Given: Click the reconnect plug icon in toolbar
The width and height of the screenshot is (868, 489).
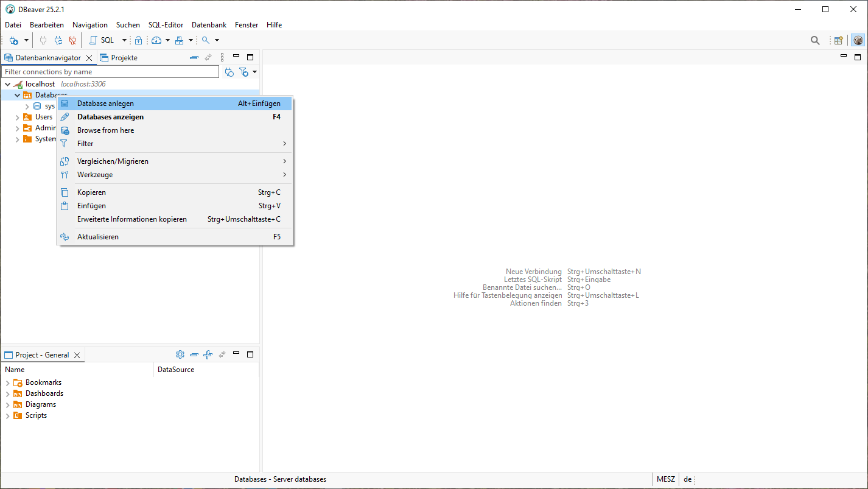Looking at the screenshot, I should click(58, 40).
